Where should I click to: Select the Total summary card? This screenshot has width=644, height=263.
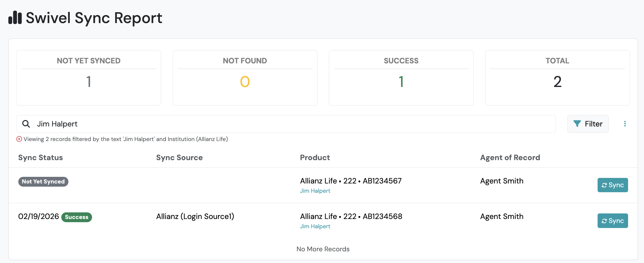[557, 78]
